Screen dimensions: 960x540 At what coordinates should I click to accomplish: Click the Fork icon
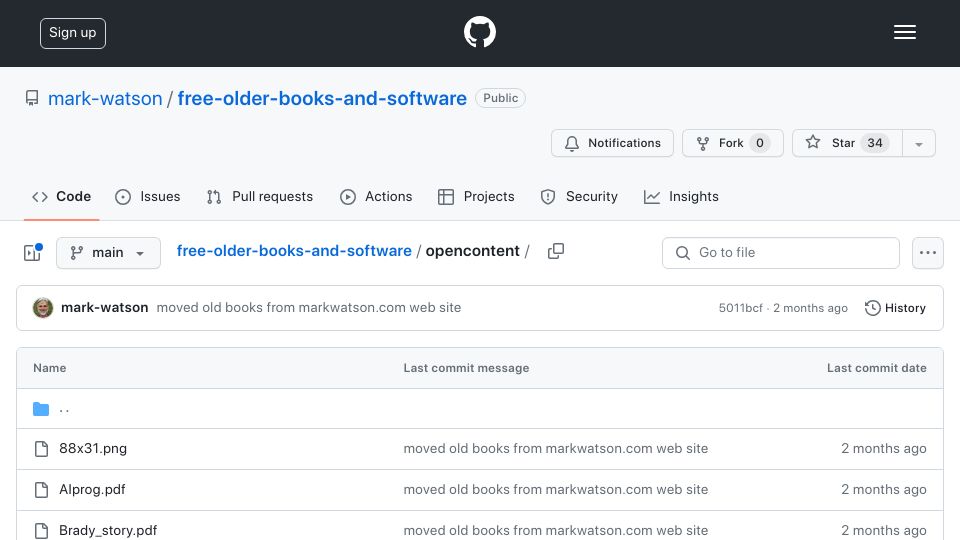tap(703, 143)
